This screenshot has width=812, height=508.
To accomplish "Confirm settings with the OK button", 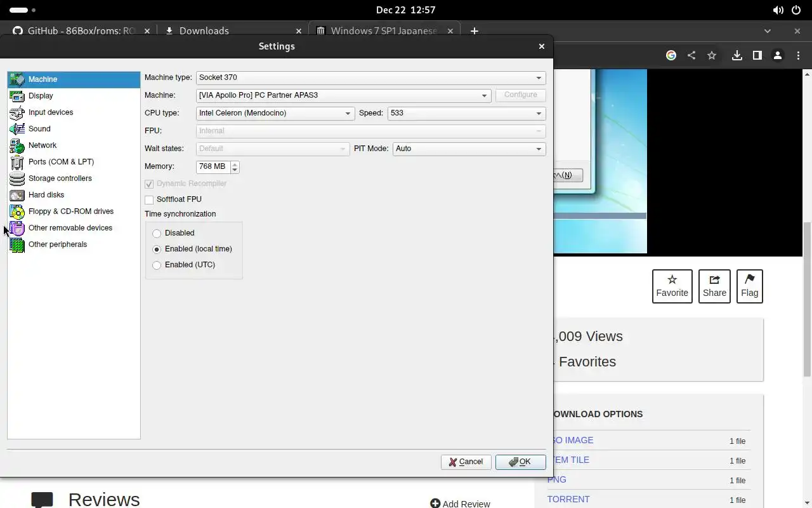I will tap(521, 462).
